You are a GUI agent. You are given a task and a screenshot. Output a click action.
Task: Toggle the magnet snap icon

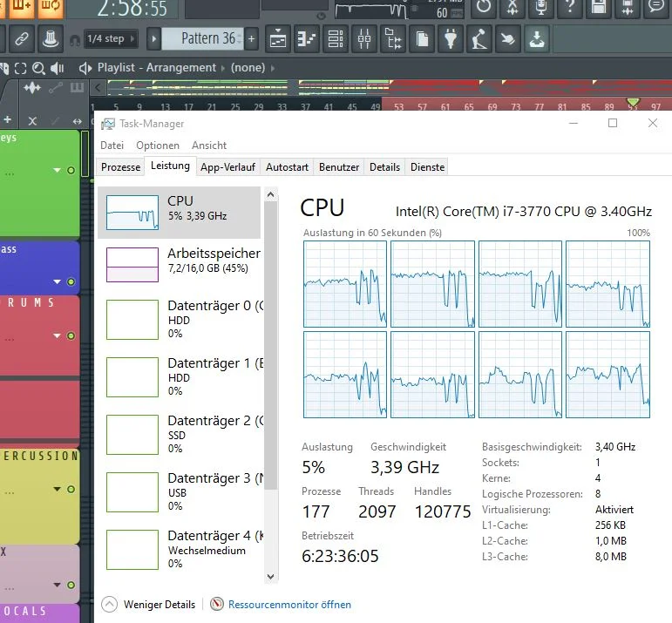click(x=75, y=40)
